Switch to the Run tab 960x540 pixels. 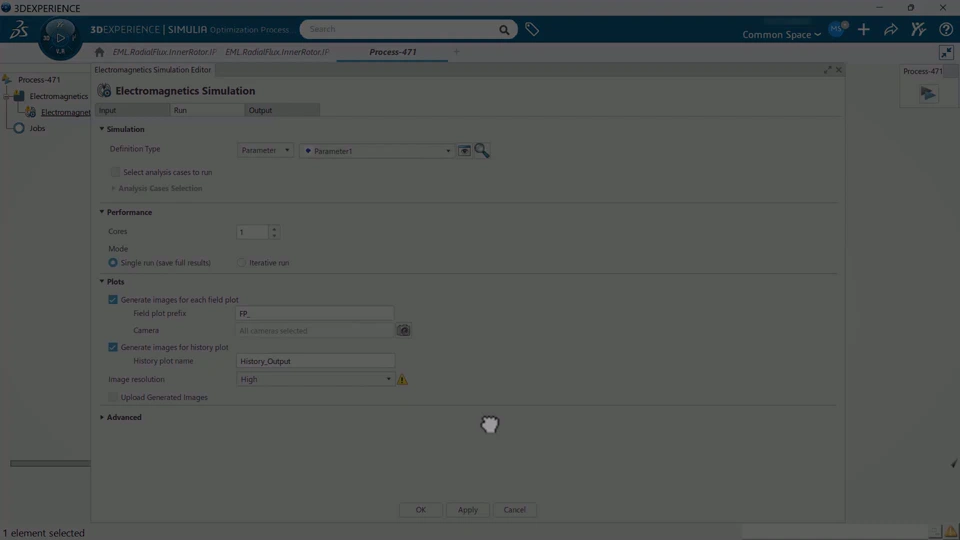tap(207, 110)
